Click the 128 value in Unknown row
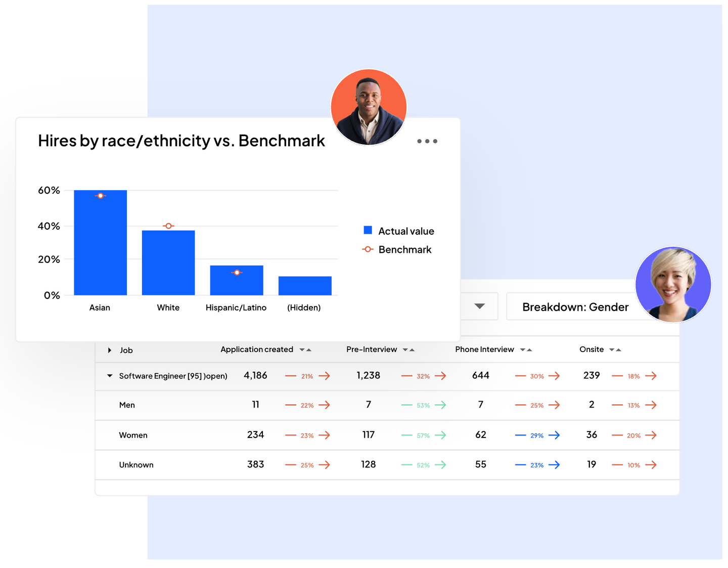Screen dimensions: 728x568 [369, 464]
